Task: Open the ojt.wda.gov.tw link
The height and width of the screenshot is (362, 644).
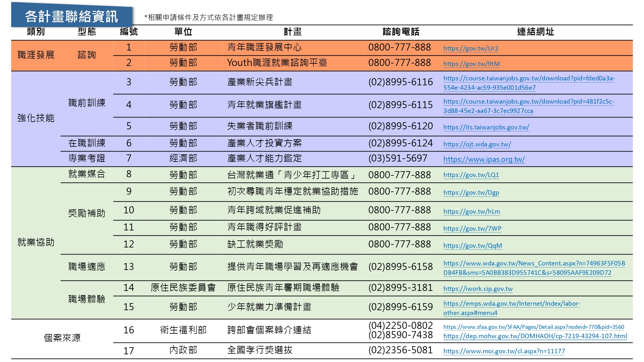Action: click(x=477, y=144)
